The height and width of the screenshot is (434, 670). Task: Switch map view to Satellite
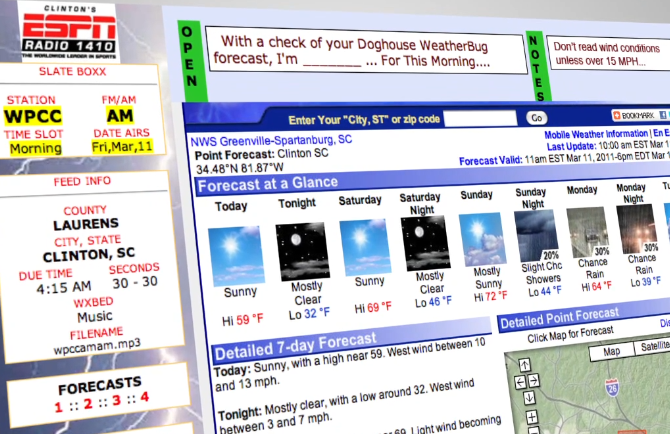(652, 347)
